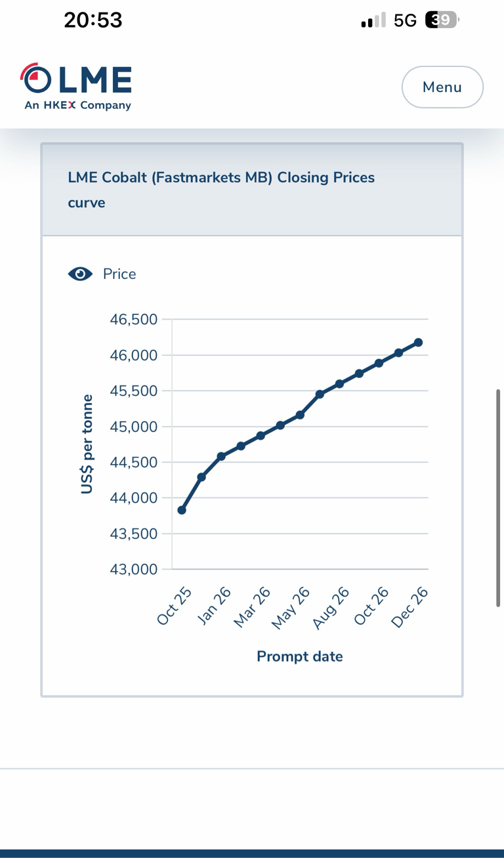This screenshot has width=504, height=858.
Task: Tap the 20:53 clock in status bar
Action: (x=93, y=20)
